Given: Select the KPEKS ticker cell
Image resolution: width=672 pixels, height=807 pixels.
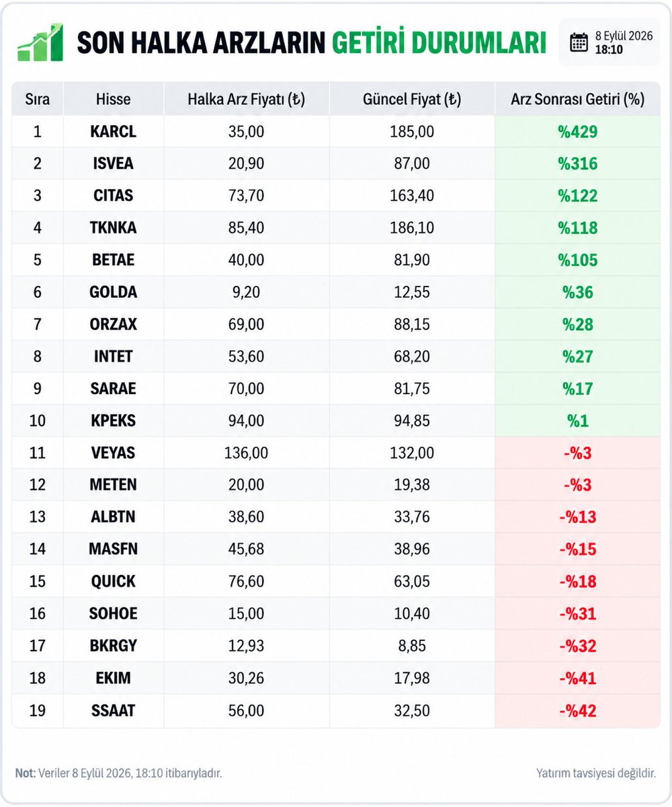Looking at the screenshot, I should tap(113, 421).
